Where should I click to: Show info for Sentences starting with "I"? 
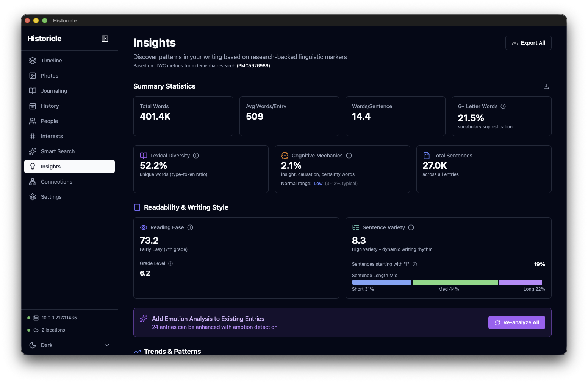[415, 264]
